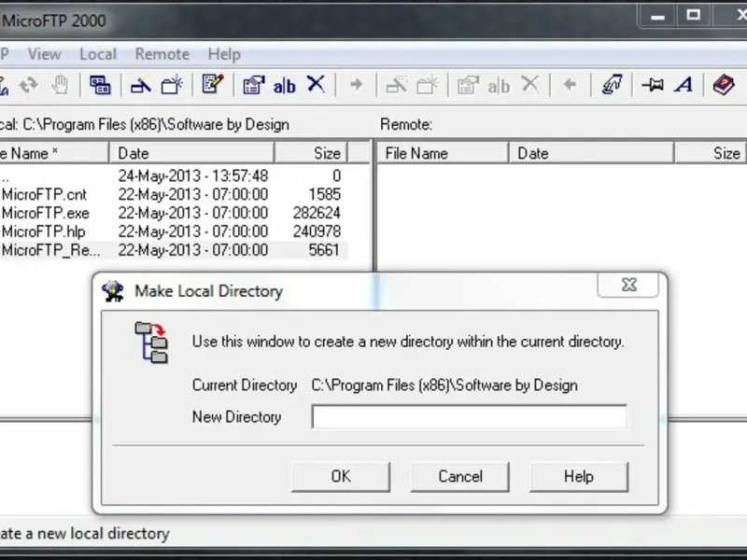This screenshot has width=747, height=560.
Task: Click the Remote: path label
Action: tap(406, 125)
